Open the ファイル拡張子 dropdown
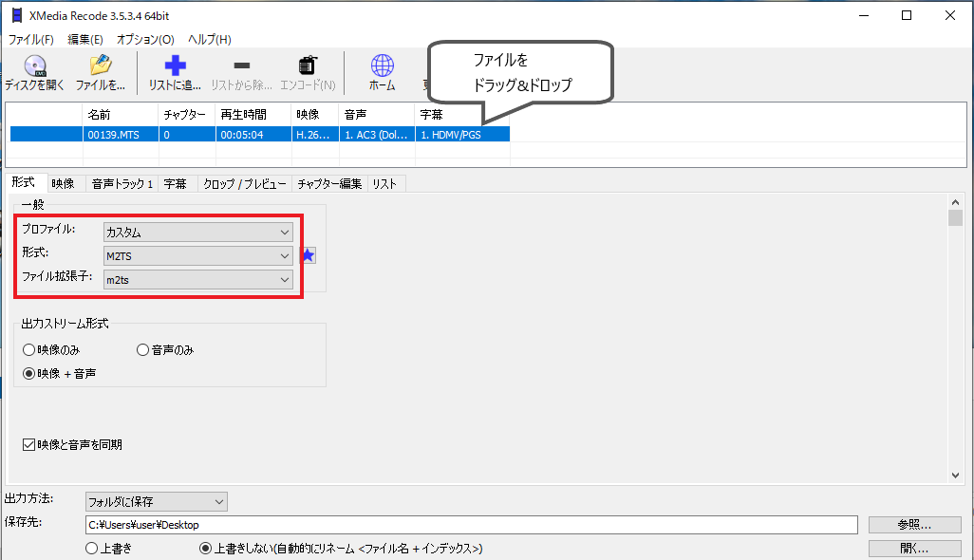 pyautogui.click(x=198, y=279)
